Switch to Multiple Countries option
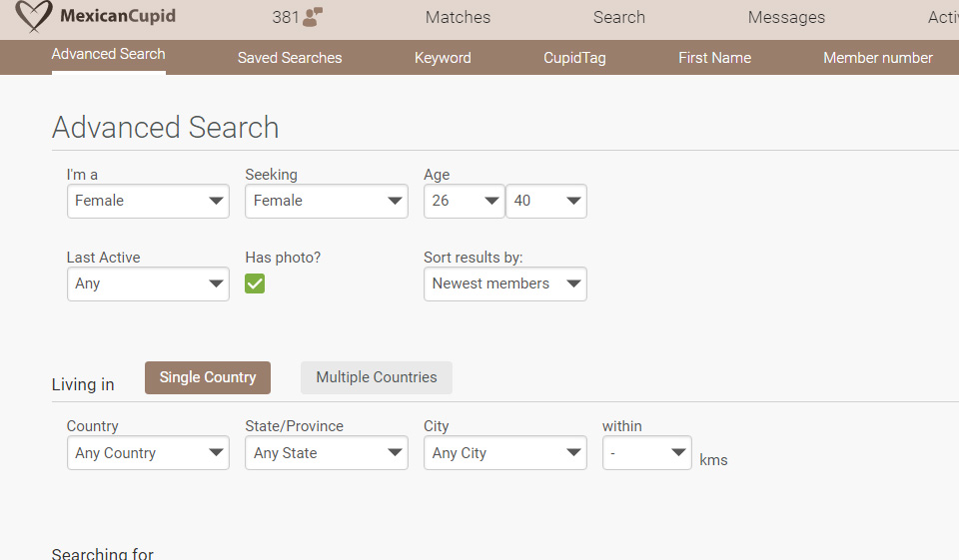 point(377,377)
